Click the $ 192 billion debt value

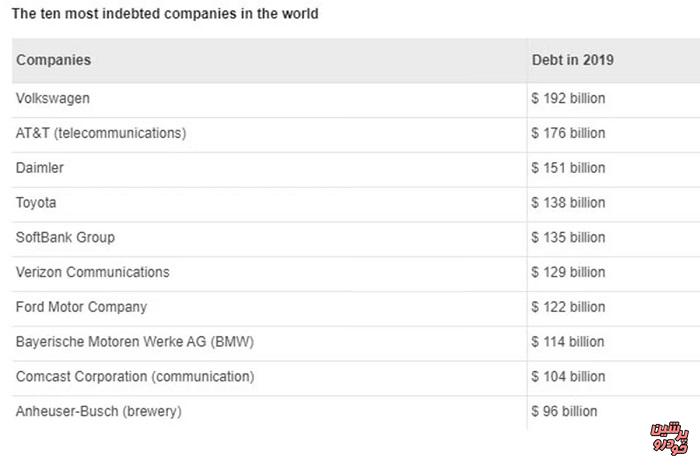point(568,98)
